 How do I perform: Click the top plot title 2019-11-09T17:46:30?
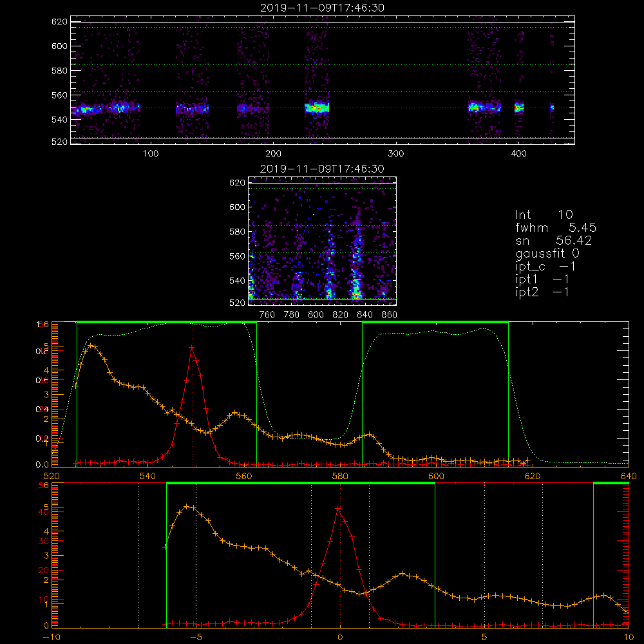click(x=322, y=8)
